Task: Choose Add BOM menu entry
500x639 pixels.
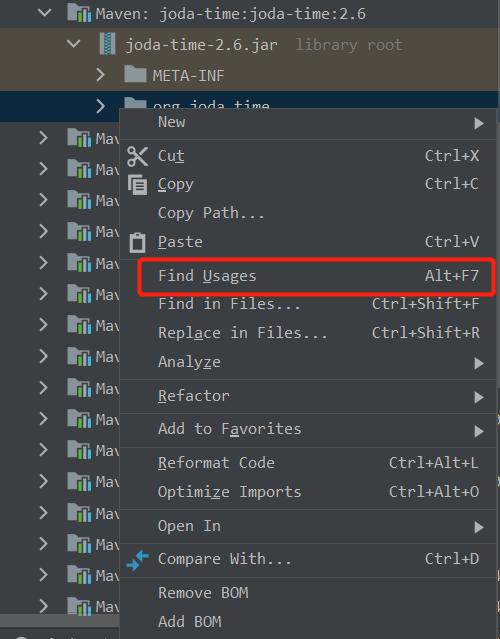Action: 308,622
